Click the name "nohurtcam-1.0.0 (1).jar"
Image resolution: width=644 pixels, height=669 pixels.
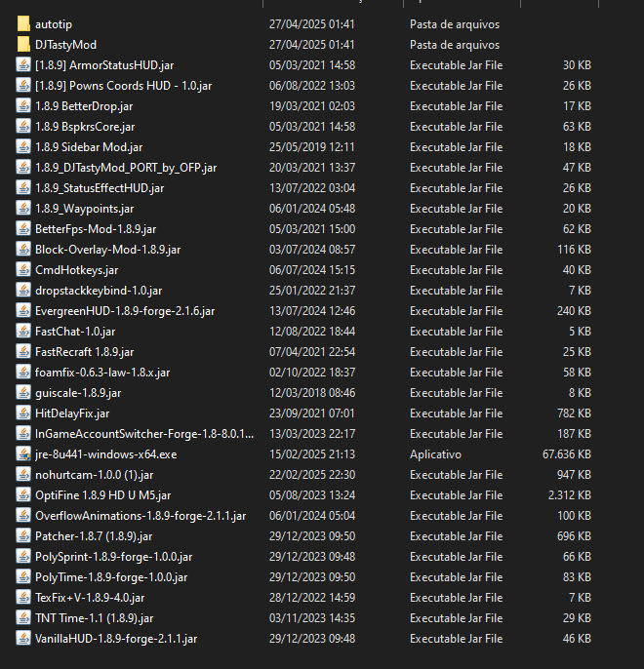point(95,475)
